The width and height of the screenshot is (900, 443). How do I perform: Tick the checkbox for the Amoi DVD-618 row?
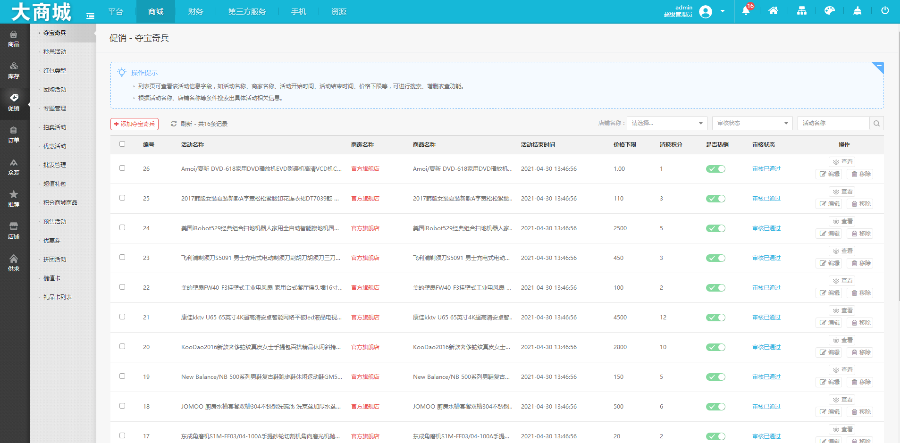[122, 168]
